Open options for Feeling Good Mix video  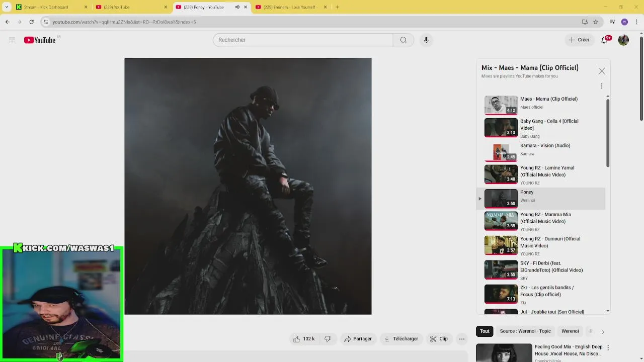point(608,347)
